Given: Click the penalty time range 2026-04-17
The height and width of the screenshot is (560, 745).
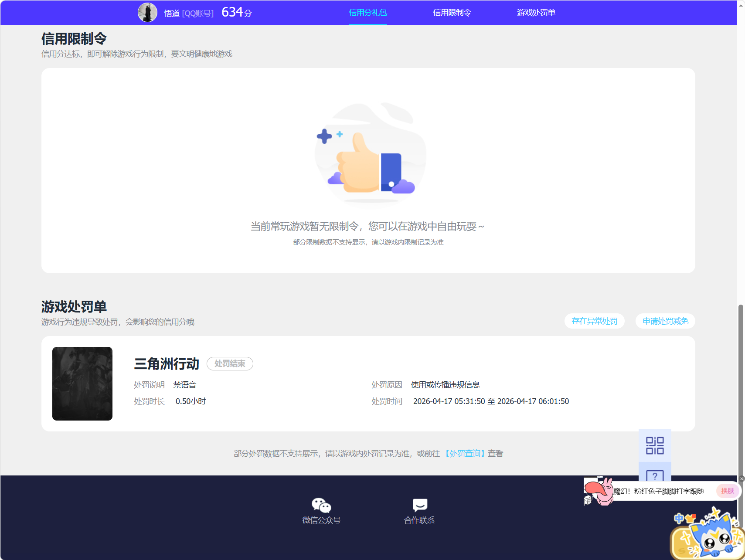Looking at the screenshot, I should pos(491,401).
